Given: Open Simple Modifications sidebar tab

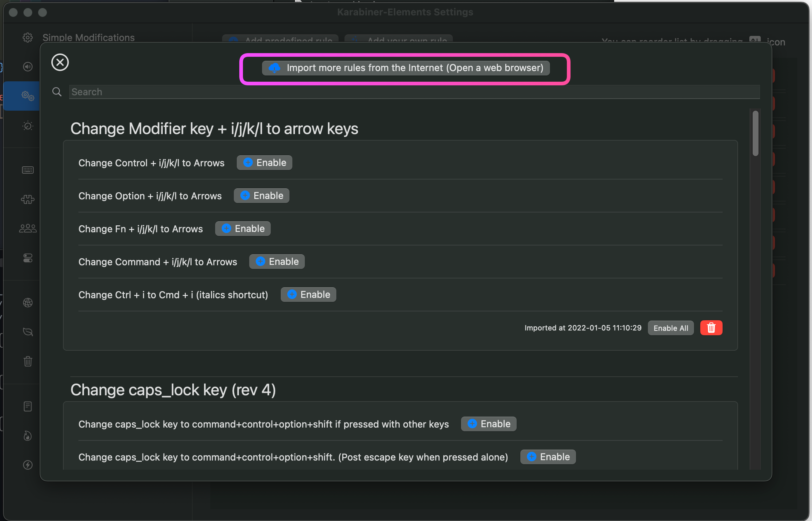Looking at the screenshot, I should (88, 38).
